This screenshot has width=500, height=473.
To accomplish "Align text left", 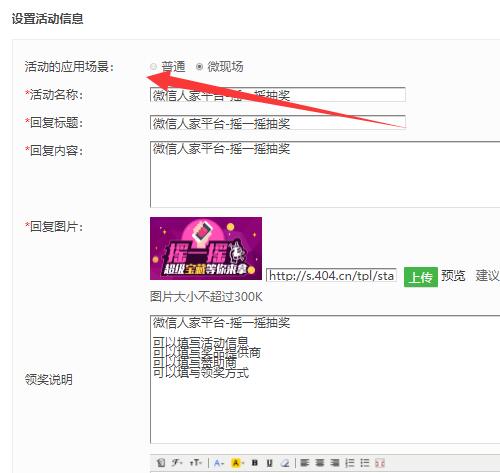I will 304,463.
